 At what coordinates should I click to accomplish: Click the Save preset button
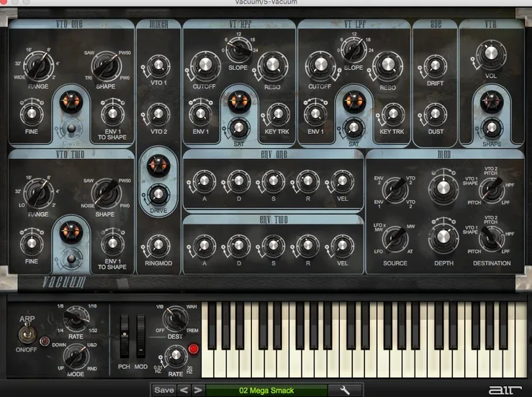[164, 390]
